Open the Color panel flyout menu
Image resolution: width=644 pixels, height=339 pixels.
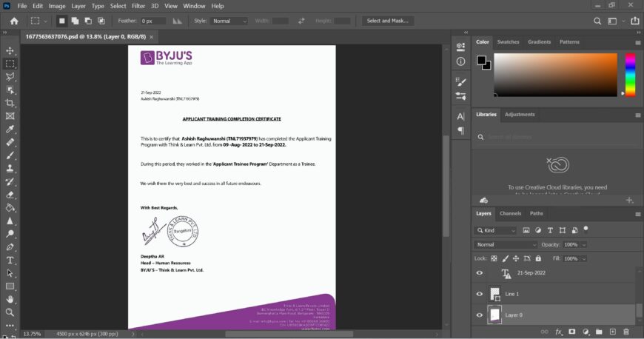tap(638, 42)
